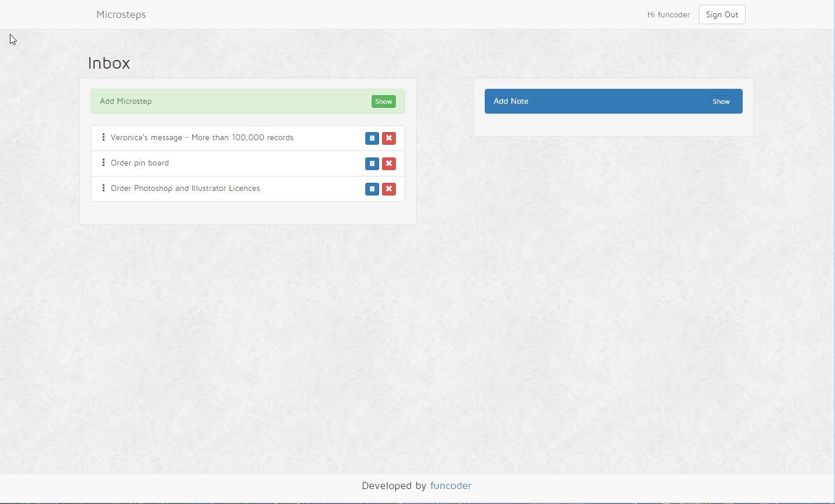The image size is (835, 504).
Task: Select the text "Veronica's message - More than 100,000 records"
Action: tap(202, 138)
